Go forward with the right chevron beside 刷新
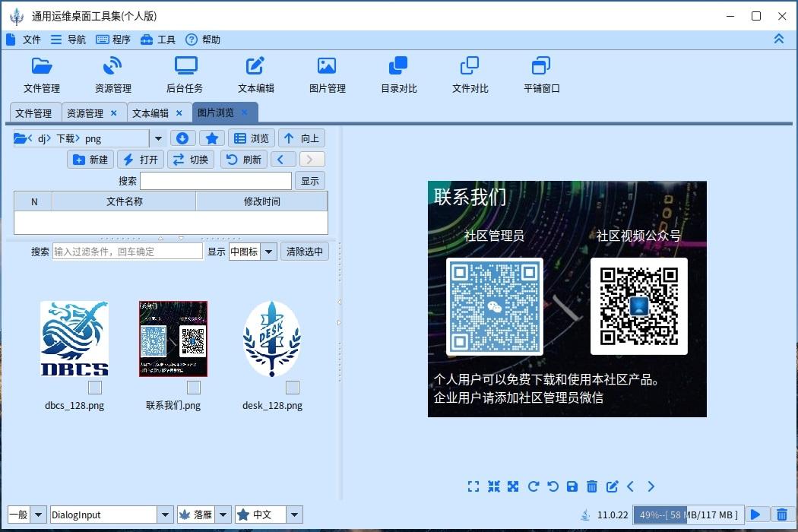This screenshot has width=798, height=532. [312, 160]
